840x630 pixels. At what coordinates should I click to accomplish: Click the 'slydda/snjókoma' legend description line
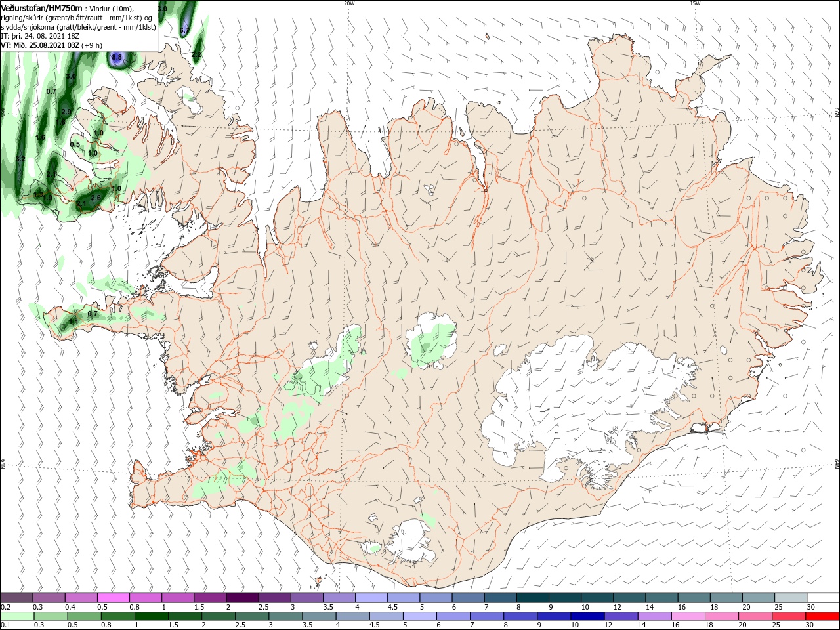click(x=79, y=27)
